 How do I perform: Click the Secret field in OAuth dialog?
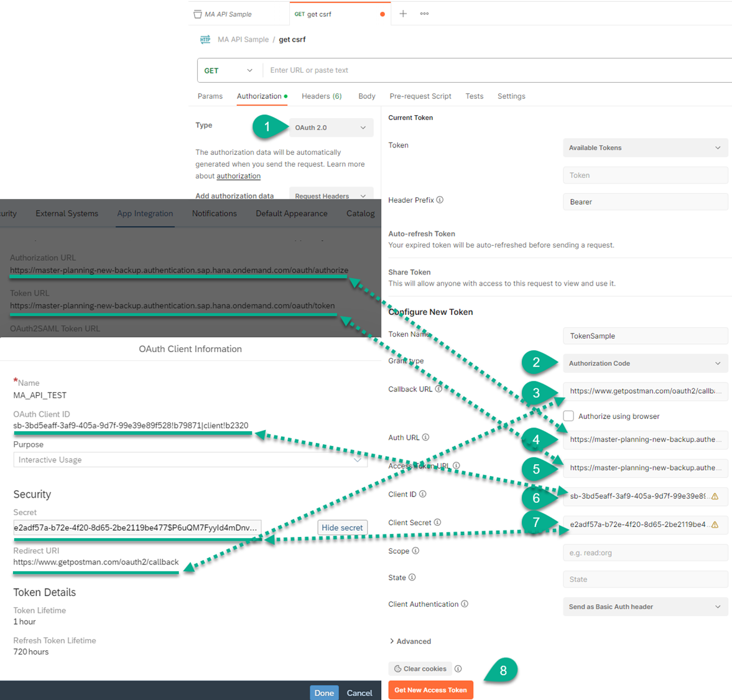tap(137, 528)
